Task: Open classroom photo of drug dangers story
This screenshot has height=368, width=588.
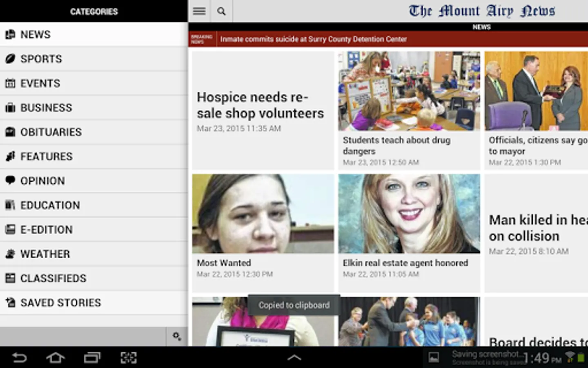Action: click(x=409, y=91)
